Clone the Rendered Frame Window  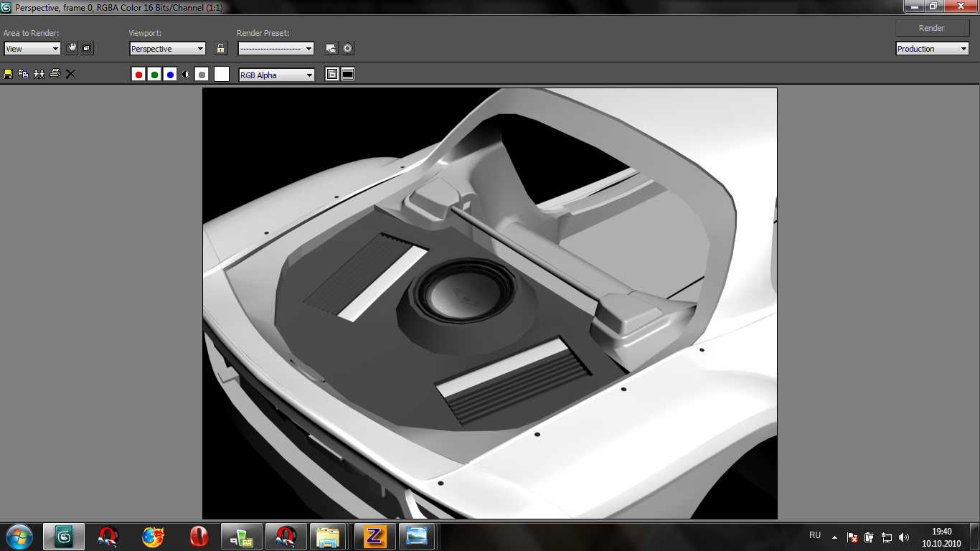(39, 74)
